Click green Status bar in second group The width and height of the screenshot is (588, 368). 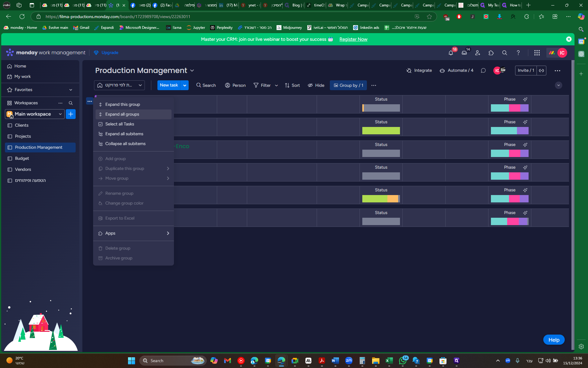pyautogui.click(x=381, y=131)
